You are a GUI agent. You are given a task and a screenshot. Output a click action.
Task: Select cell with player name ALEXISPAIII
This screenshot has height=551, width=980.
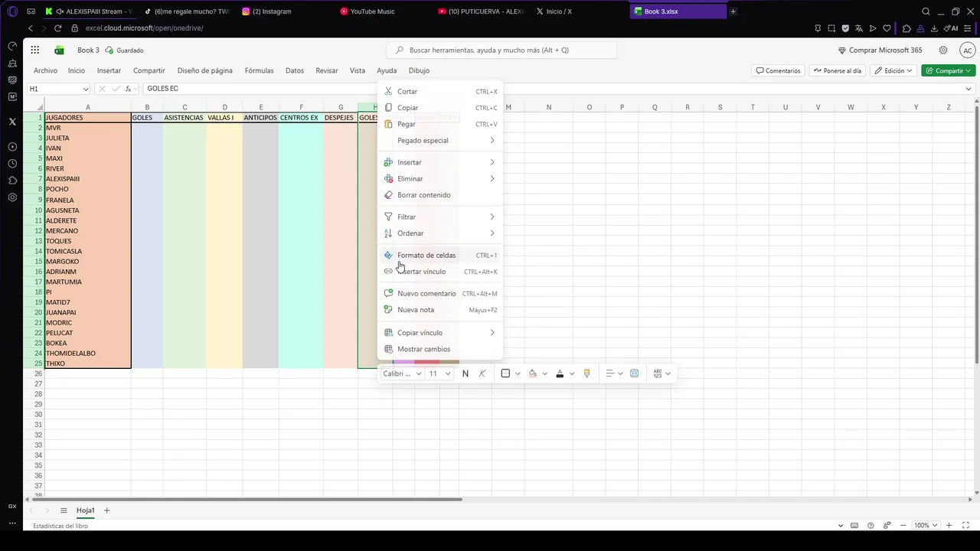tap(88, 179)
